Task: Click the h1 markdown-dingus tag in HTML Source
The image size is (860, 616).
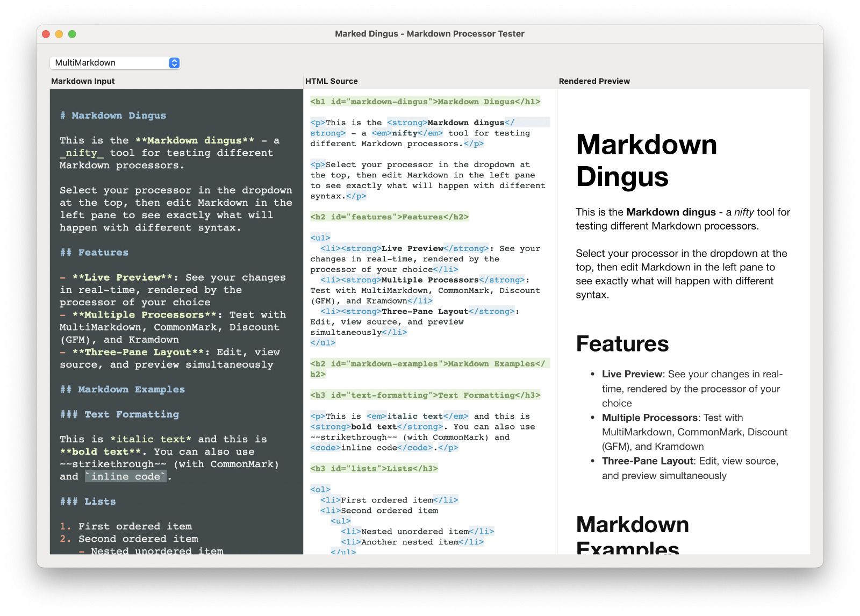Action: coord(425,102)
